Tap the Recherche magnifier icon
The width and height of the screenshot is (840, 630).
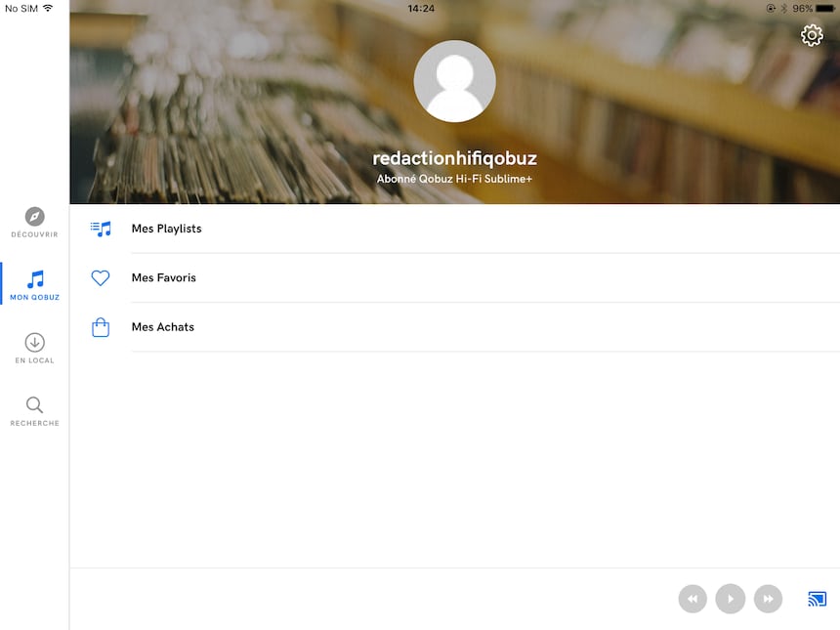click(35, 405)
